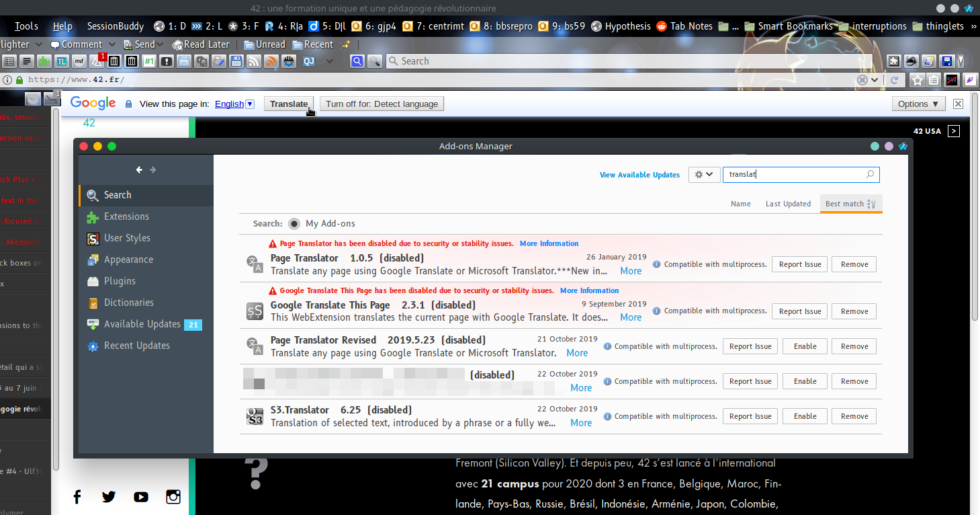Click the exclamation mark toolbar icon

[x=167, y=61]
